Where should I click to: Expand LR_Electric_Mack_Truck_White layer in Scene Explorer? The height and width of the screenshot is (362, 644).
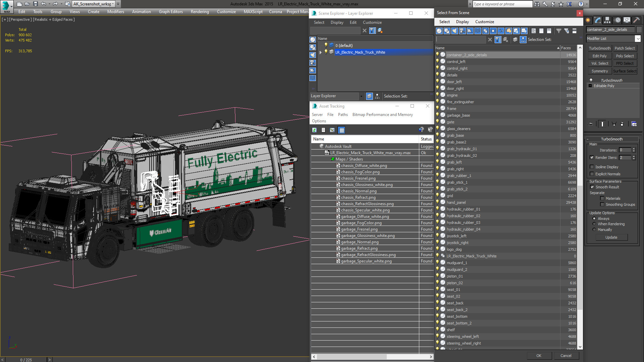tap(320, 52)
